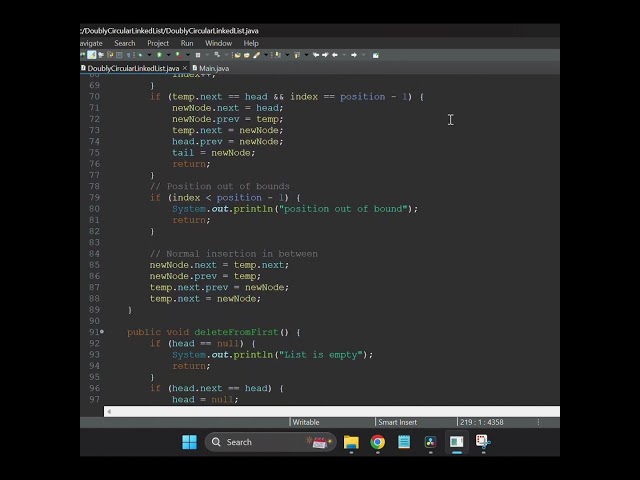Screen dimensions: 640x480
Task: Open the Next Annotation dropdown arrow
Action: [x=287, y=55]
